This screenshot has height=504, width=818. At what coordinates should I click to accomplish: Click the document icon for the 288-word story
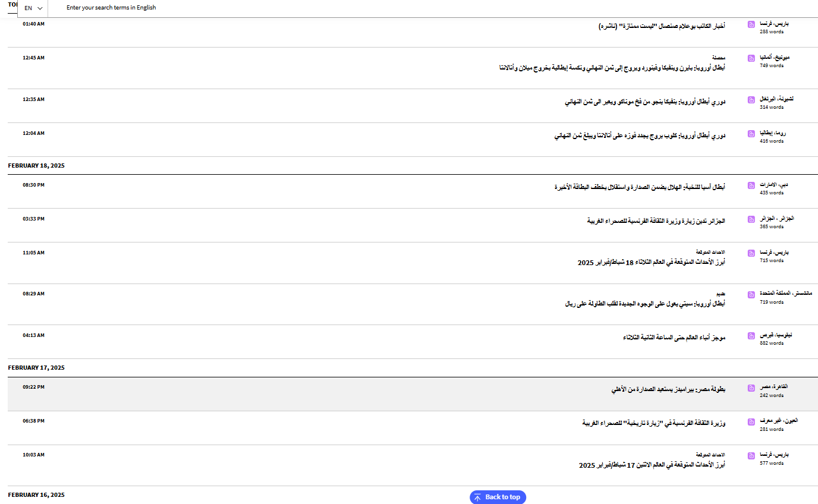pyautogui.click(x=751, y=24)
